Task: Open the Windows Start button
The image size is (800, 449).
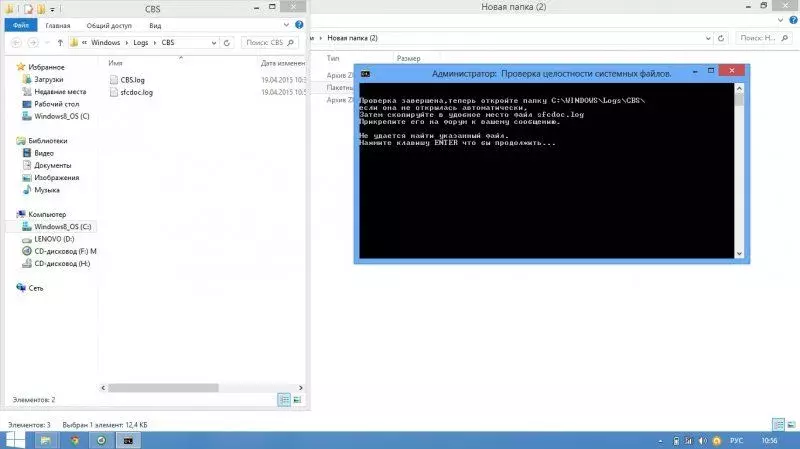Action: (15, 440)
